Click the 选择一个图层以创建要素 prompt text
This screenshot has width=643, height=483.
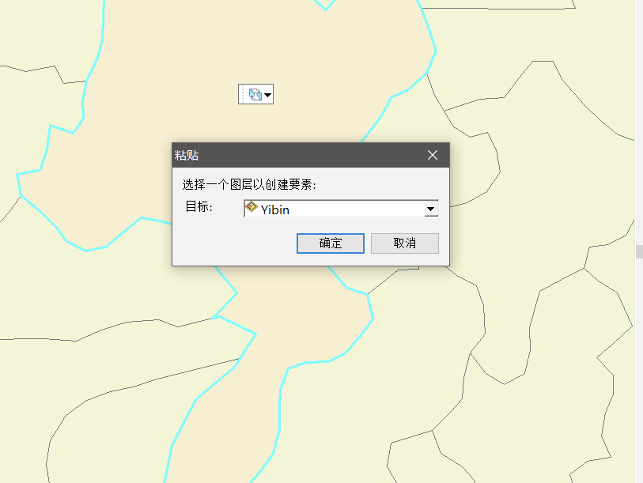click(x=249, y=185)
